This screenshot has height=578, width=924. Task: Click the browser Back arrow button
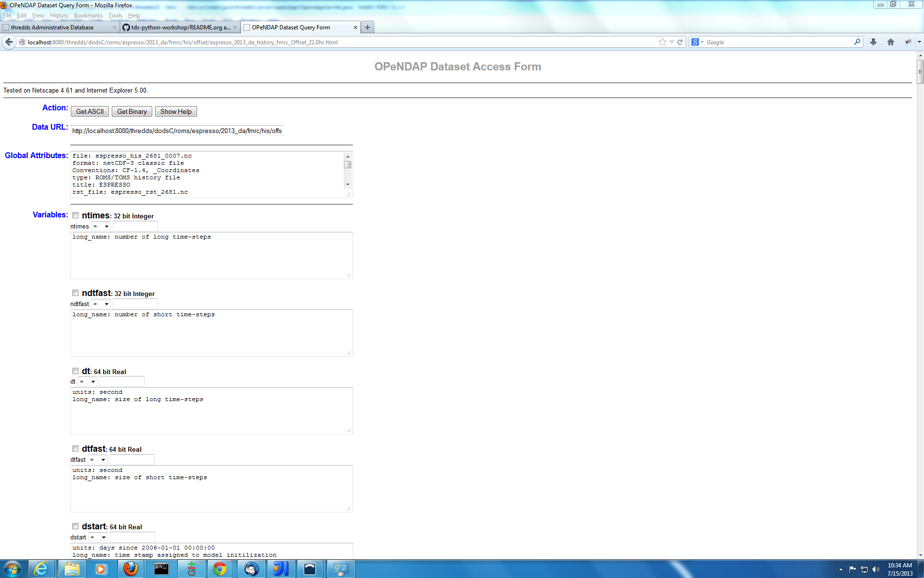[x=9, y=42]
